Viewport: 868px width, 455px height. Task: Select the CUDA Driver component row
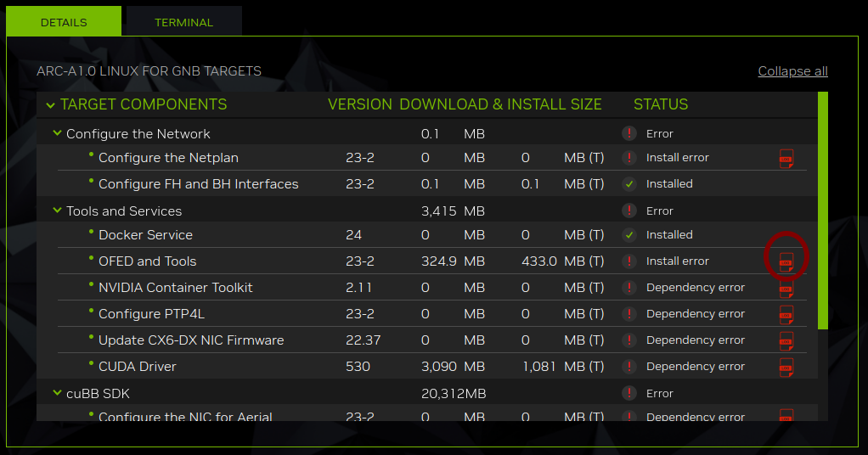(138, 367)
